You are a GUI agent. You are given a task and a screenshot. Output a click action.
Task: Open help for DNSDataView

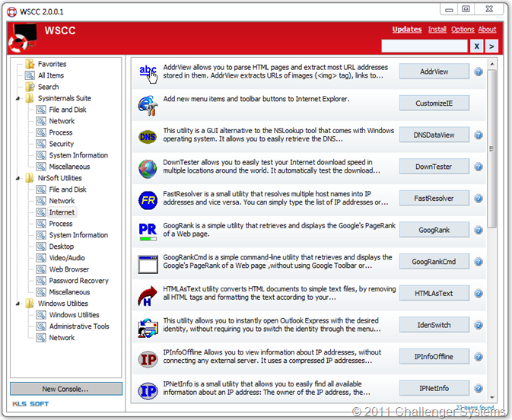(x=479, y=135)
